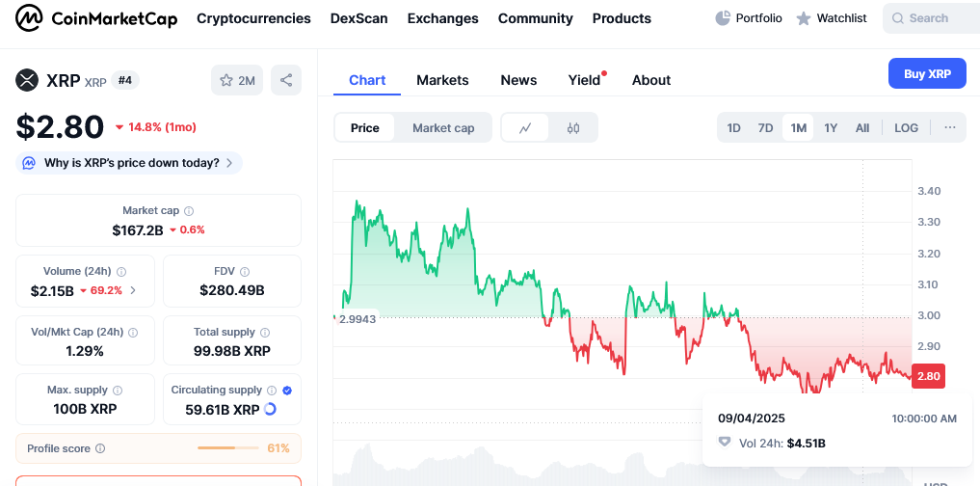
Task: Click the info icon beside Total supply
Action: [x=265, y=332]
